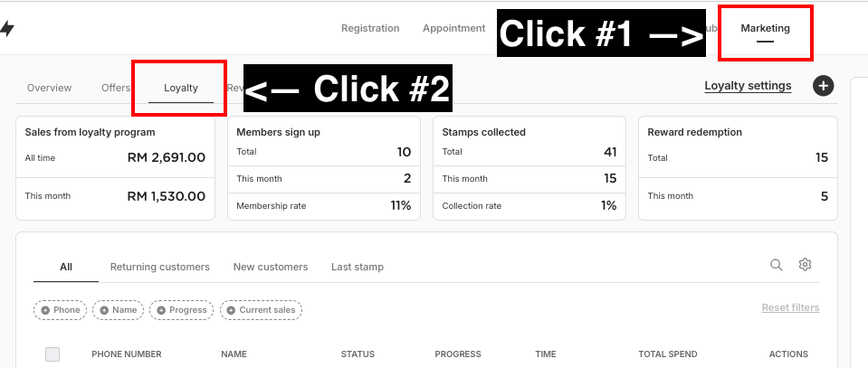Select the New customers tab

coord(271,267)
